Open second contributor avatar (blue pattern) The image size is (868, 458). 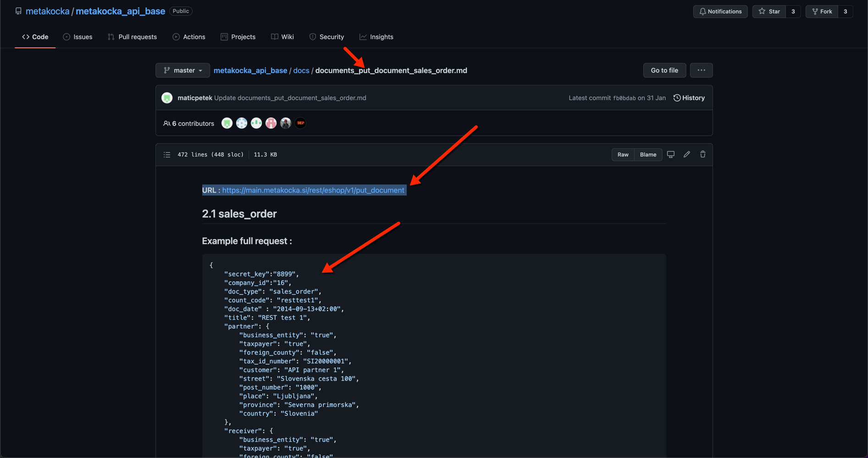[x=242, y=123]
